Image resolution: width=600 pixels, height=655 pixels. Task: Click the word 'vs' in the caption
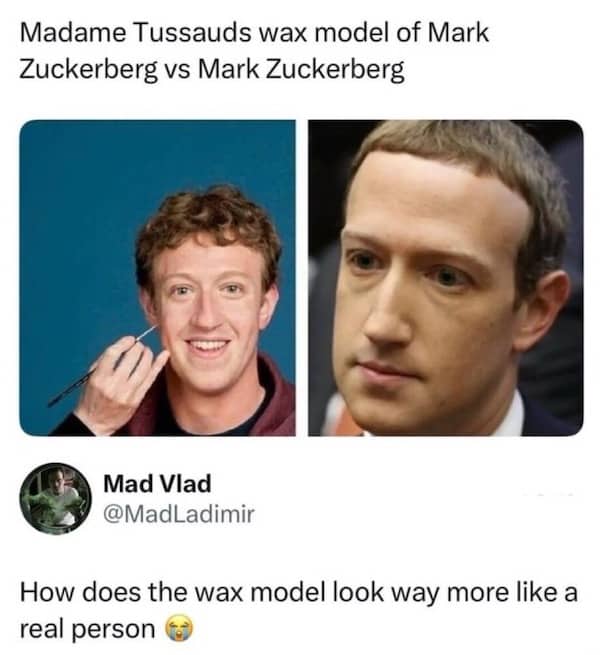(178, 69)
